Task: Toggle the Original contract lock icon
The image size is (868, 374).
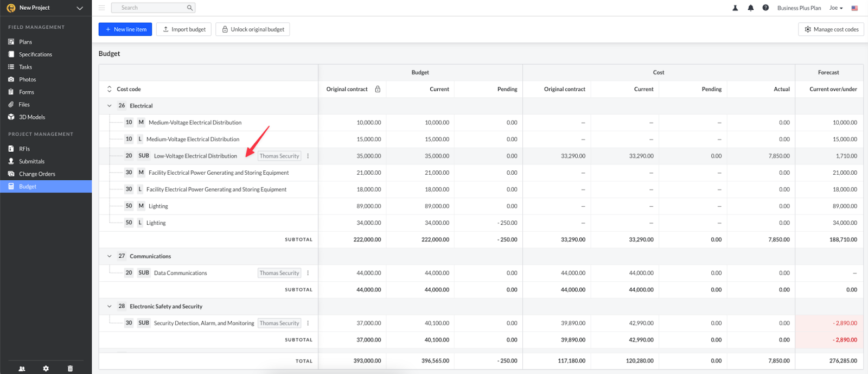Action: click(x=378, y=89)
